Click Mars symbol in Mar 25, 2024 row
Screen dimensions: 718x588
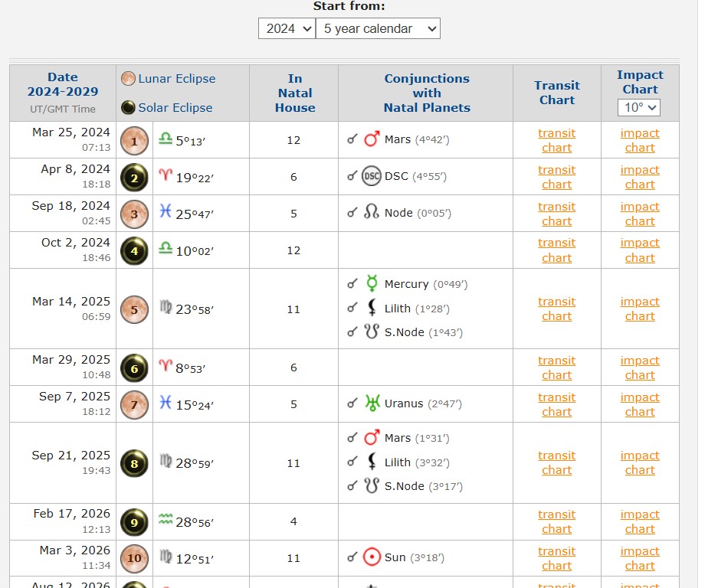(372, 139)
